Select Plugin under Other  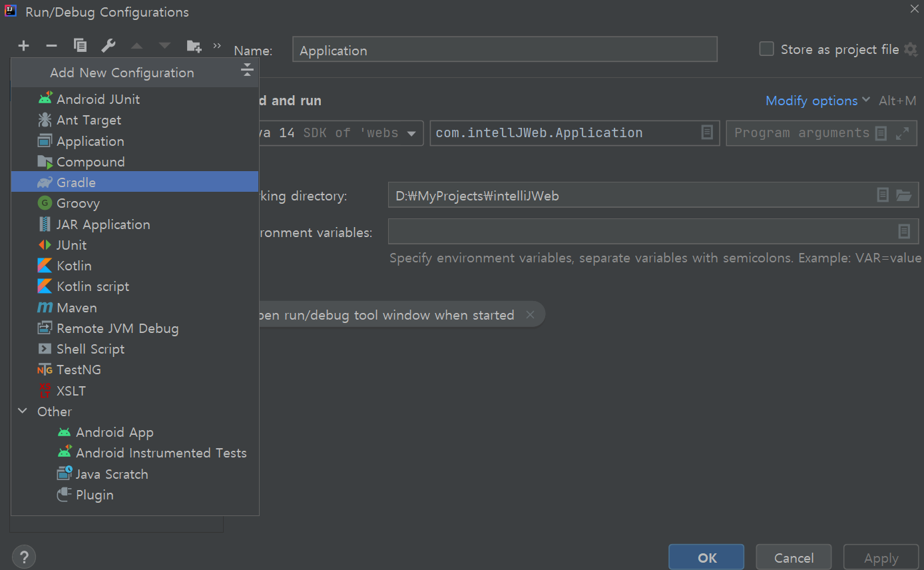pos(134,495)
